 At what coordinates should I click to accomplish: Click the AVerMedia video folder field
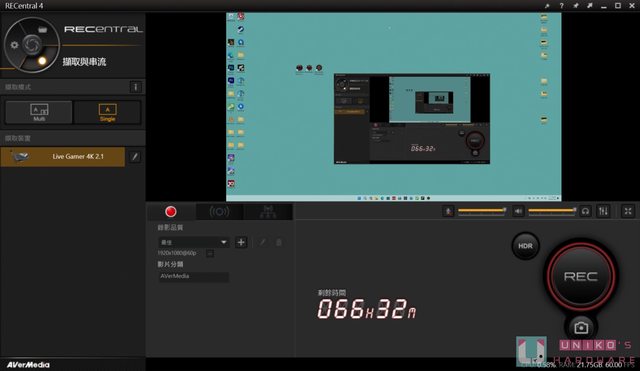tap(193, 277)
